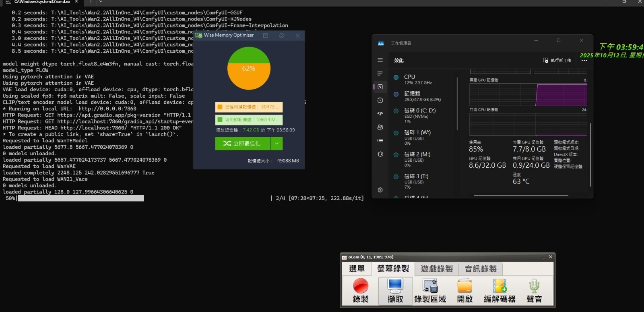Switch to Audio Recording (音訊錄製) tab
This screenshot has height=312, width=644.
click(481, 269)
